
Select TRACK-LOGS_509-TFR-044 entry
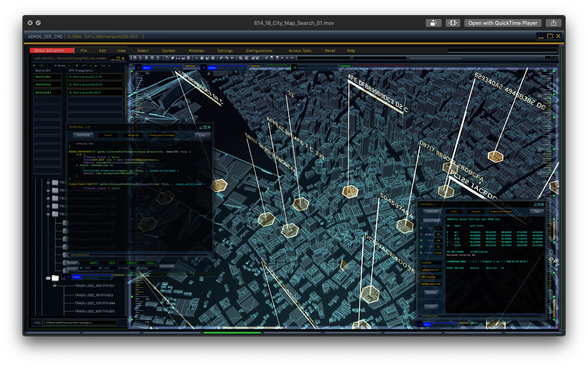point(95,303)
